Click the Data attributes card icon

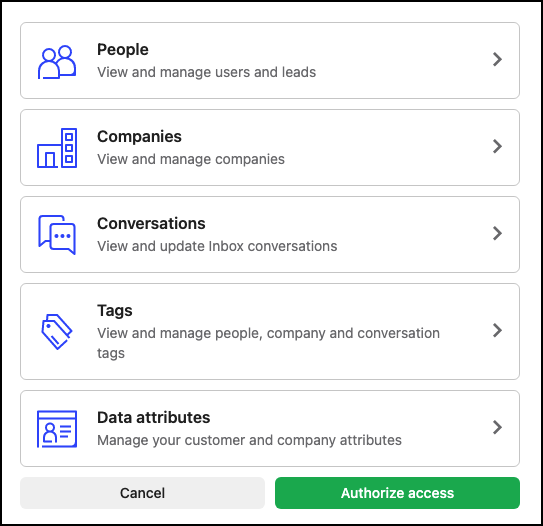pos(57,429)
